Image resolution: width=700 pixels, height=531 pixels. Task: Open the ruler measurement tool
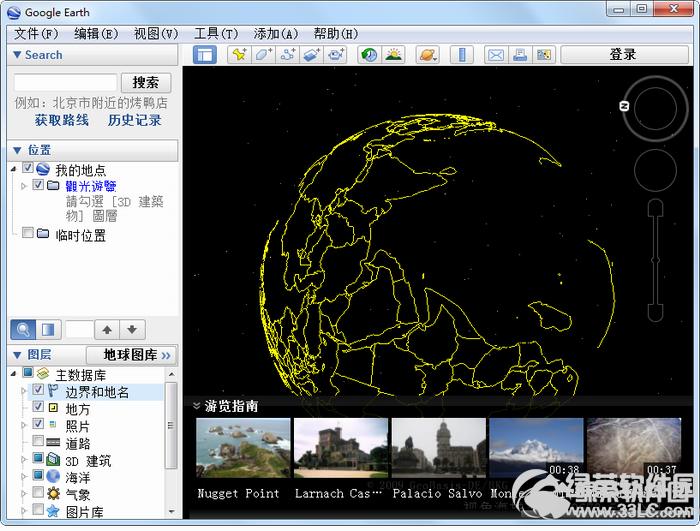tap(462, 55)
